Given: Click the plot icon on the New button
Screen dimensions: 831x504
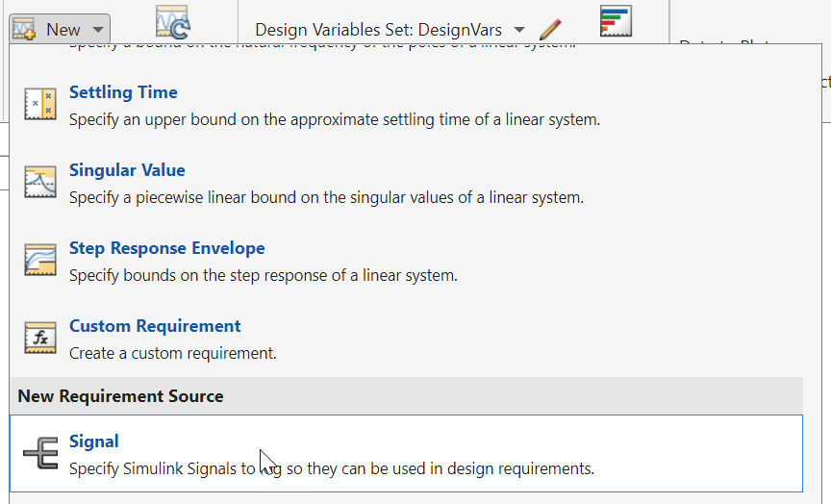Looking at the screenshot, I should click(x=25, y=29).
